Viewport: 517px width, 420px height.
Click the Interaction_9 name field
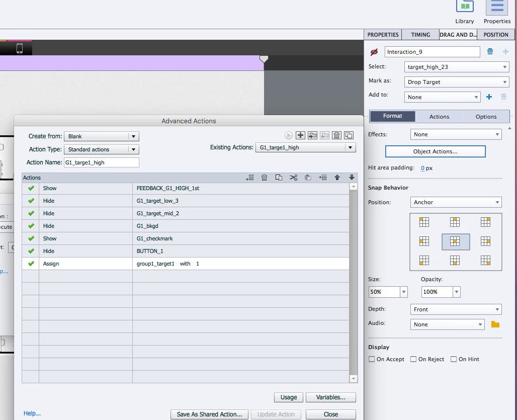tap(433, 52)
